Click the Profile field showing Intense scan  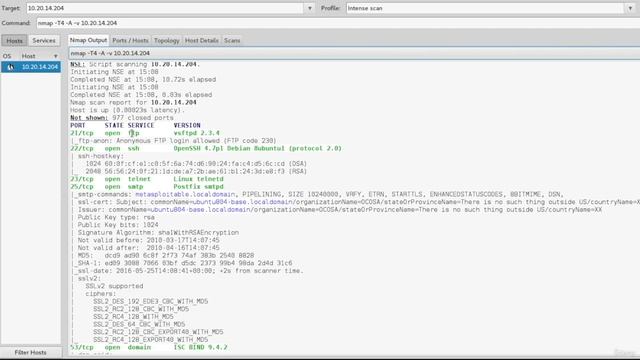(485, 8)
